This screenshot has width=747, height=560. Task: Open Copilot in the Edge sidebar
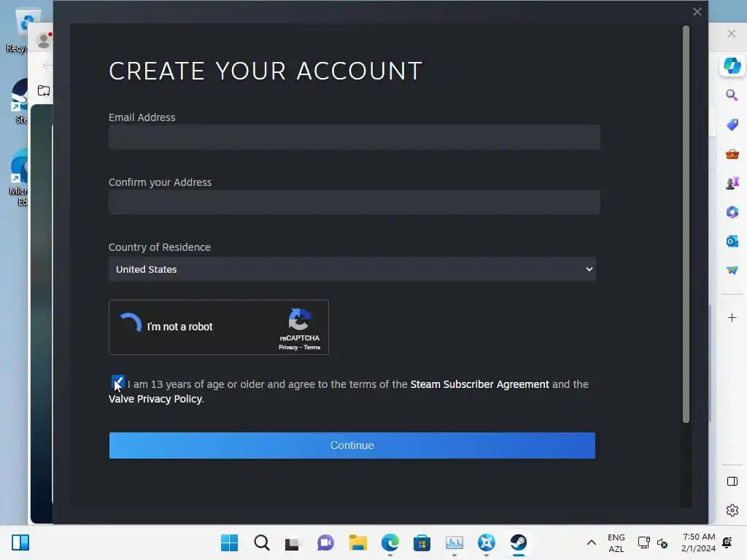732,66
